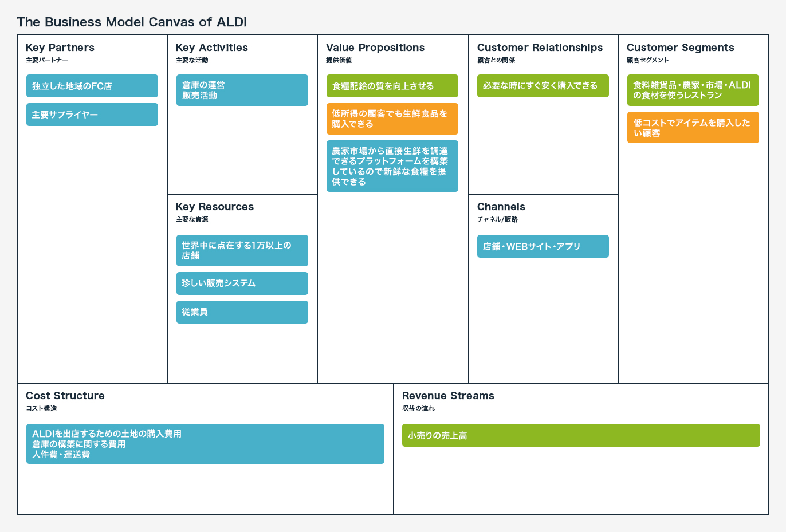Select the Customer Segments heading
The width and height of the screenshot is (786, 532).
pos(681,48)
